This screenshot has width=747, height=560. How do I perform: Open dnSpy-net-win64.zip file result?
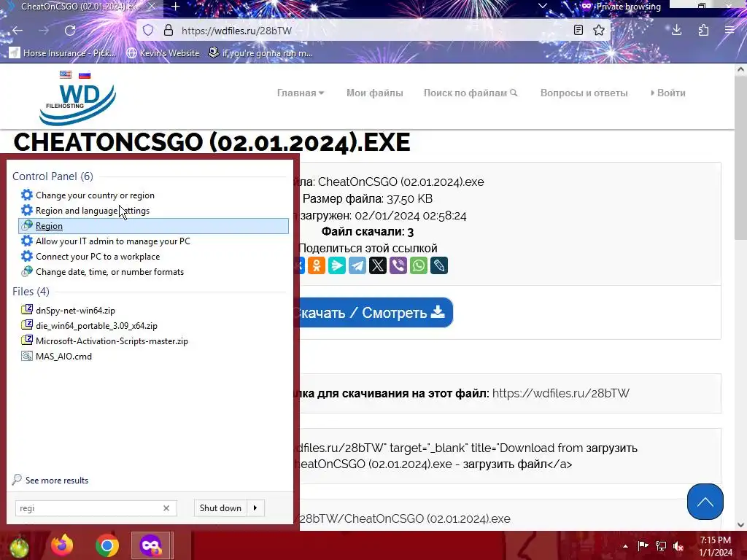153,311
